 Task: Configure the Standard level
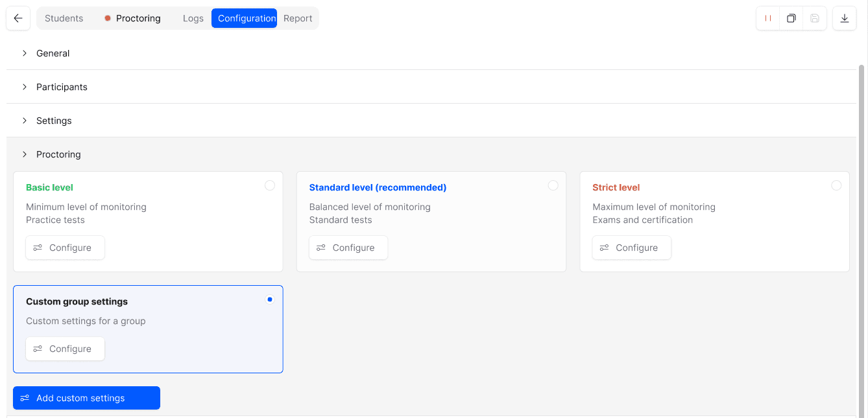click(x=348, y=248)
